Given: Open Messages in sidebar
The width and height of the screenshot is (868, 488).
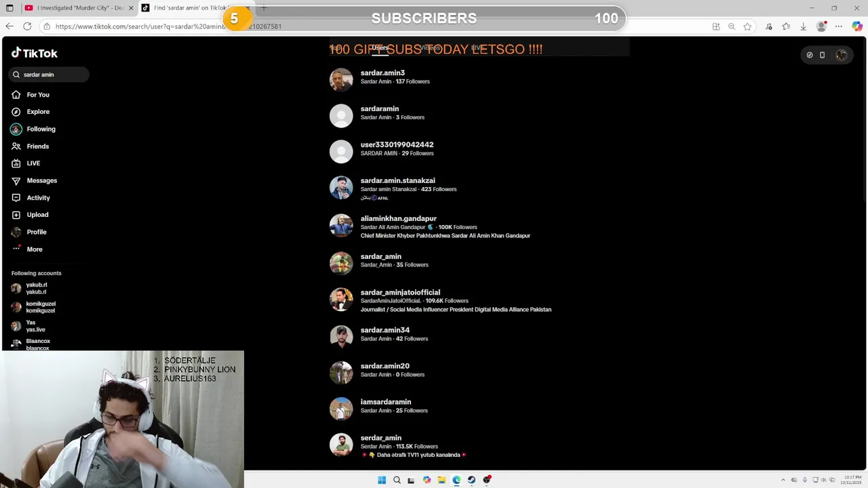Looking at the screenshot, I should 34,180.
